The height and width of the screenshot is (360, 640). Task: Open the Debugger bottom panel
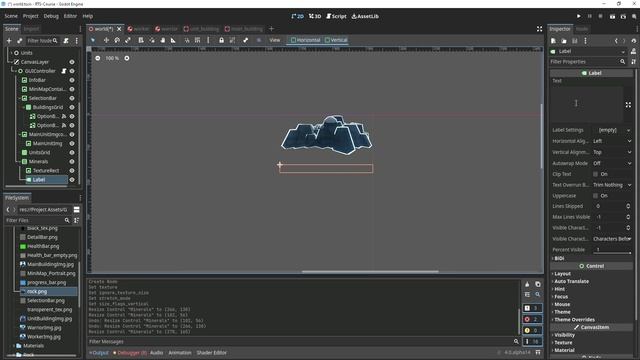point(130,353)
